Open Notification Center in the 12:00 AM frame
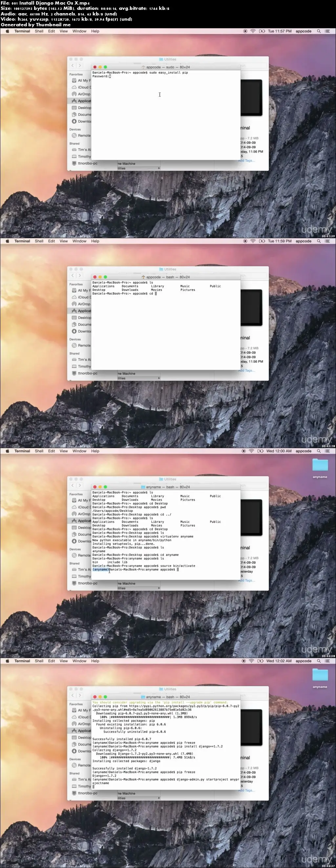The height and width of the screenshot is (868, 336). [327, 451]
